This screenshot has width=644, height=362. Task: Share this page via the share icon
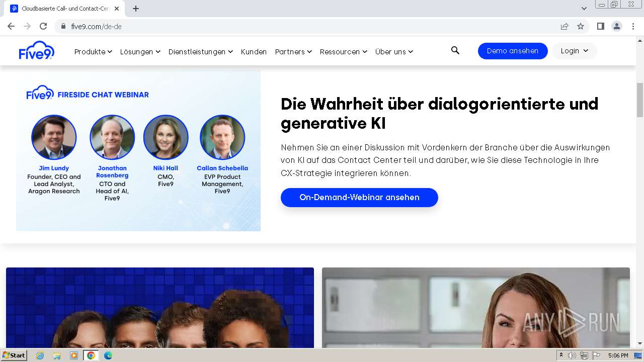(565, 26)
